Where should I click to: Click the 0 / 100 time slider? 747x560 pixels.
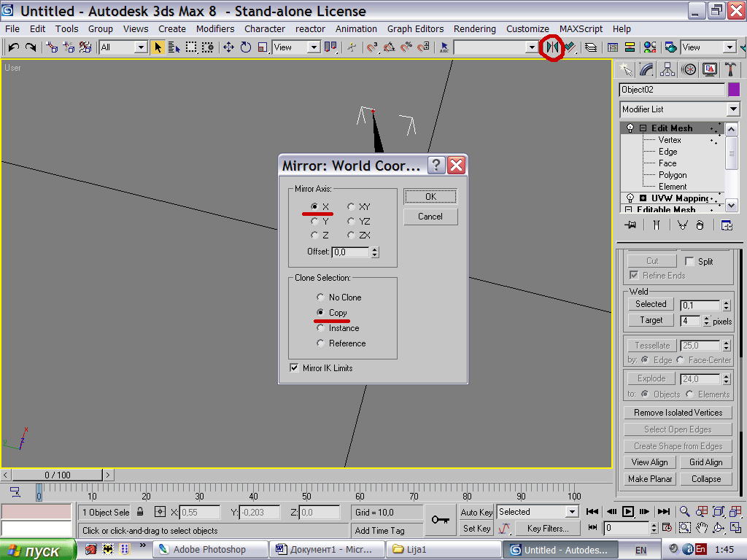click(x=57, y=475)
